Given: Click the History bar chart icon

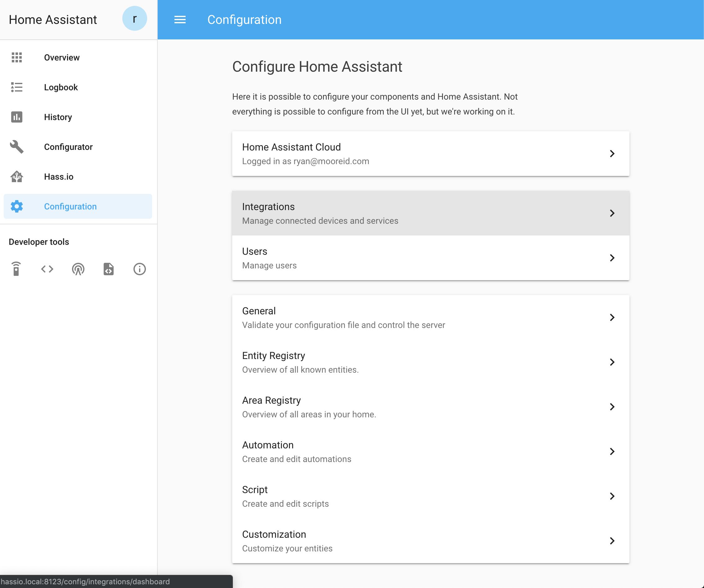Looking at the screenshot, I should [17, 117].
